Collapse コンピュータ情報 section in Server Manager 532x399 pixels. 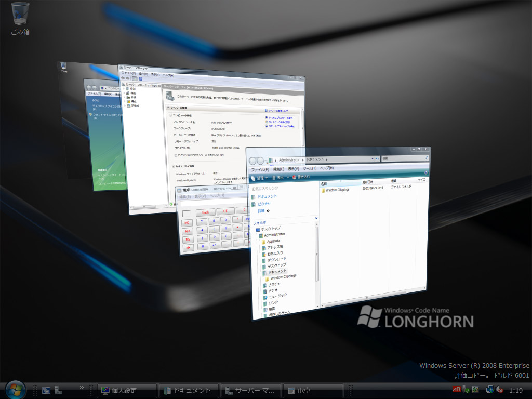170,115
